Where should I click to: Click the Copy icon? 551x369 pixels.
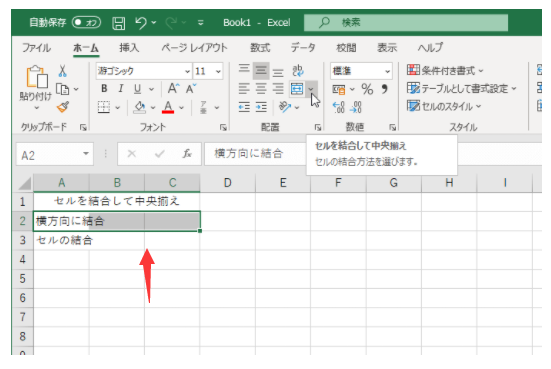63,89
